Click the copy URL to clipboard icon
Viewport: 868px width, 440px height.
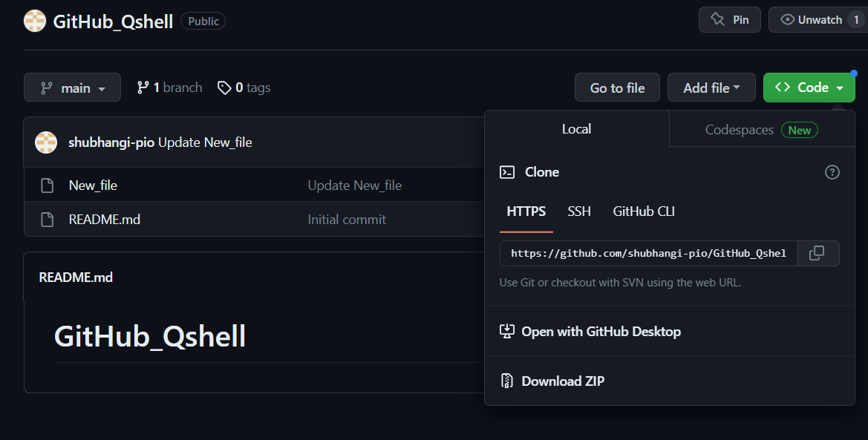click(817, 253)
